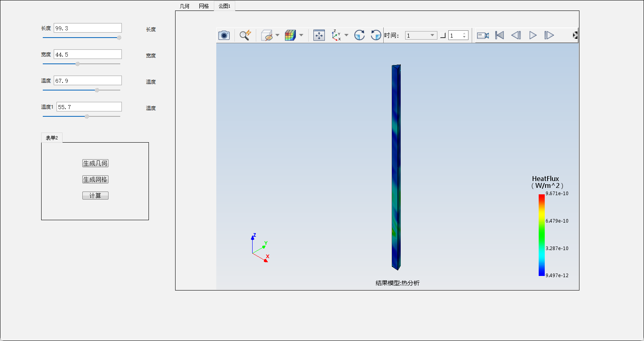
Task: Click the 生成网格 button
Action: tap(95, 179)
